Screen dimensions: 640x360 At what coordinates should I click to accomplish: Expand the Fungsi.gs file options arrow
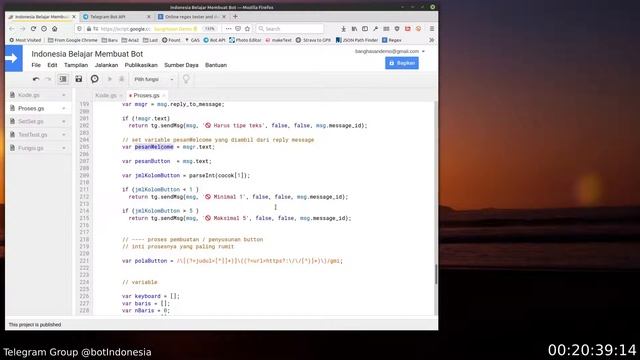pyautogui.click(x=64, y=148)
